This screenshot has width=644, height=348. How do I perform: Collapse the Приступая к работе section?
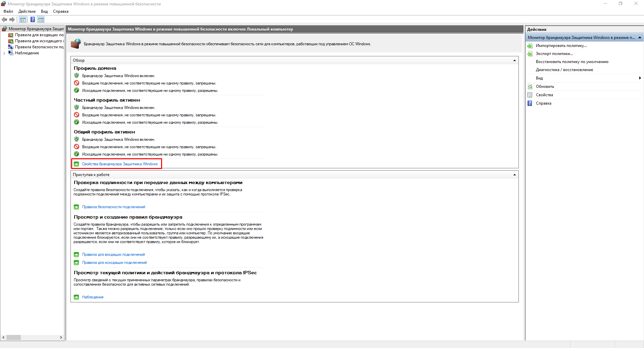tap(514, 175)
